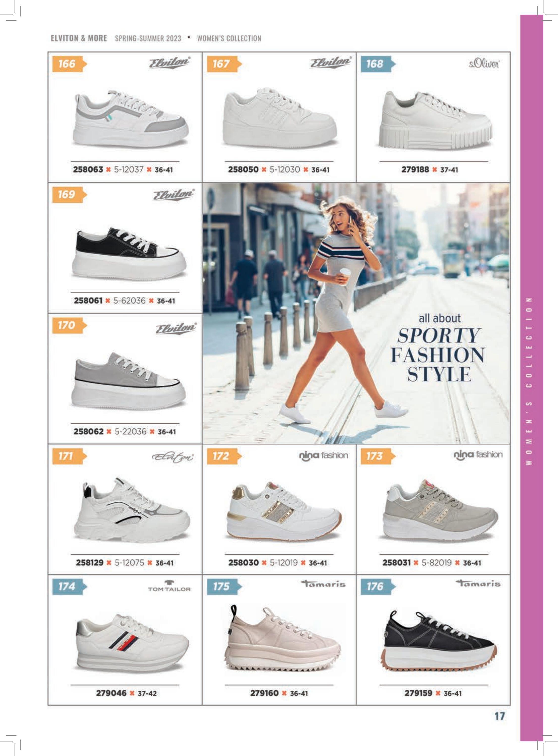Select the orange 171 number tag

pos(70,456)
